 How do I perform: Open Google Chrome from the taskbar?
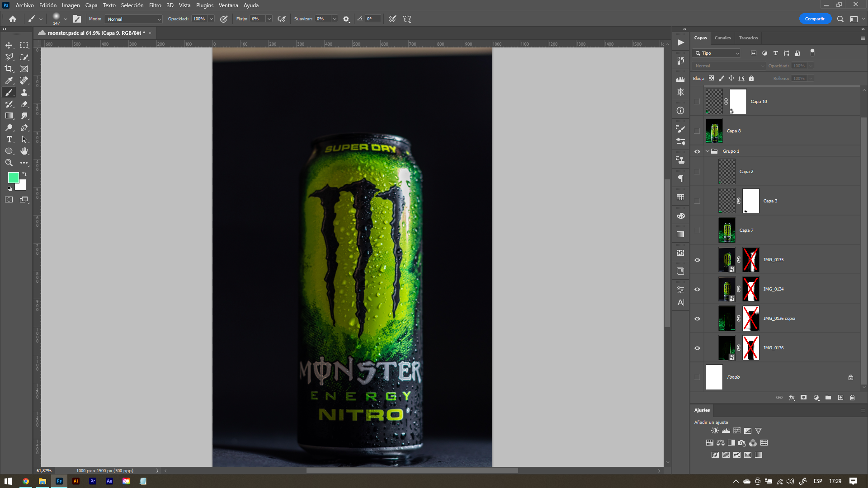(x=26, y=481)
